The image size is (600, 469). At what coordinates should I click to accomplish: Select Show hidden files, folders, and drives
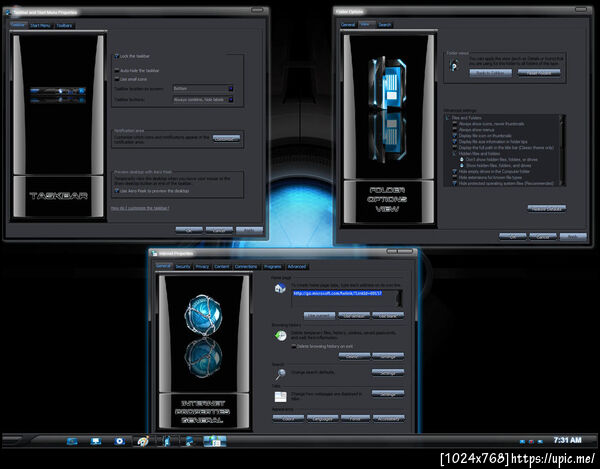point(462,166)
